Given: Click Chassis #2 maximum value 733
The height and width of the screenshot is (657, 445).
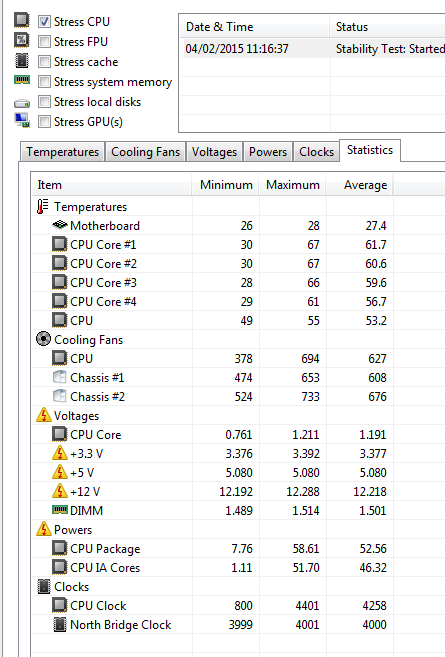Looking at the screenshot, I should tap(310, 396).
